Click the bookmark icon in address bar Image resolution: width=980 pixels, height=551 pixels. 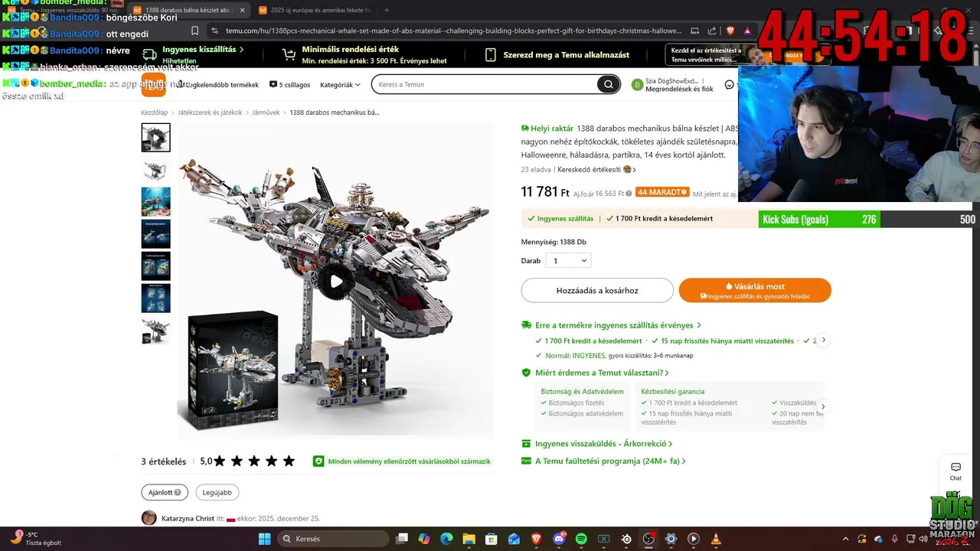pos(195,31)
